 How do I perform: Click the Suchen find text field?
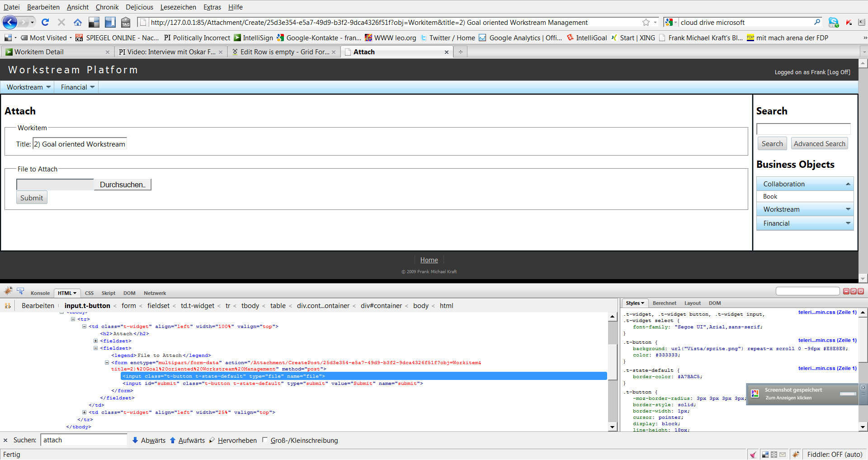point(84,440)
